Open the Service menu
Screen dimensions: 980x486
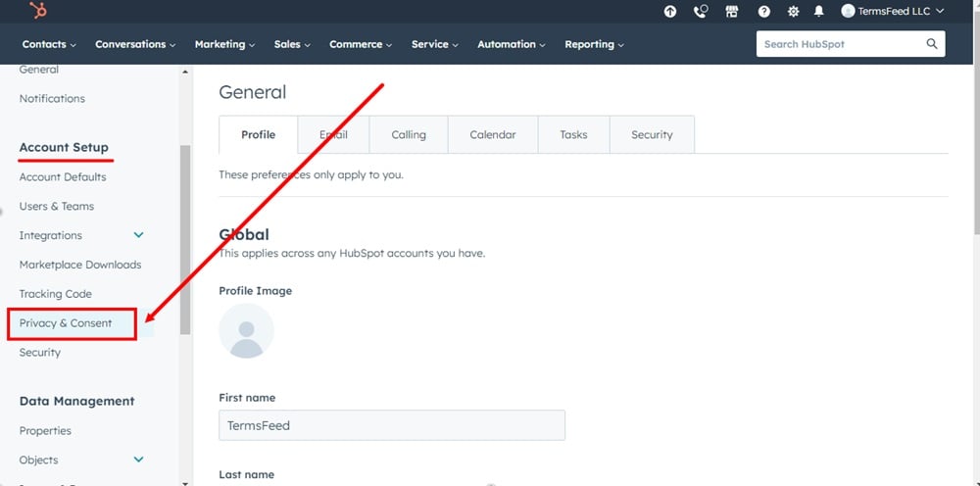click(x=435, y=44)
